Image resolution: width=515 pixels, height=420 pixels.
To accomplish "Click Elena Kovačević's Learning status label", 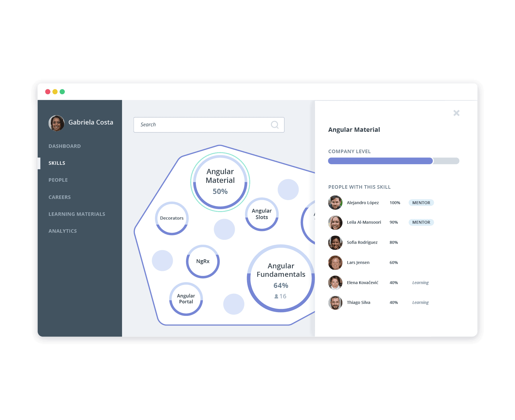I will [x=420, y=283].
